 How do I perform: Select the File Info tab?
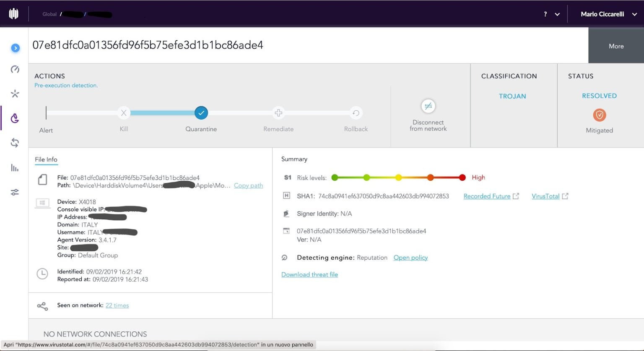pos(46,159)
